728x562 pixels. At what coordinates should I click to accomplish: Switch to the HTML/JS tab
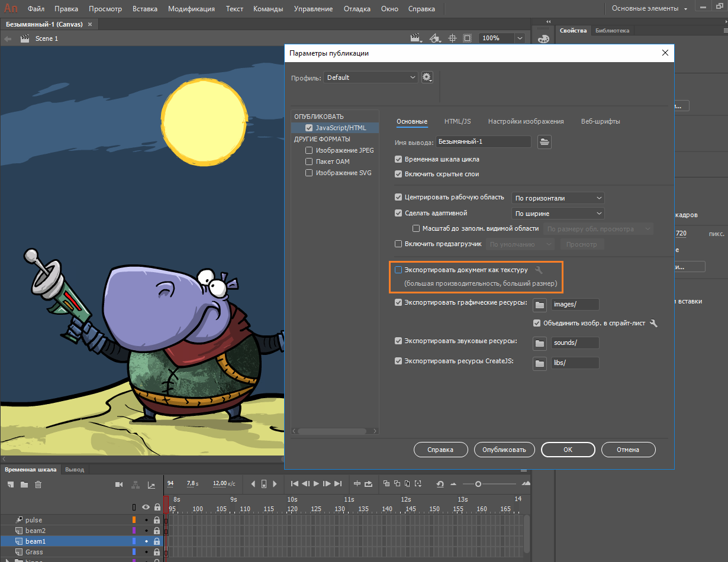click(x=458, y=121)
